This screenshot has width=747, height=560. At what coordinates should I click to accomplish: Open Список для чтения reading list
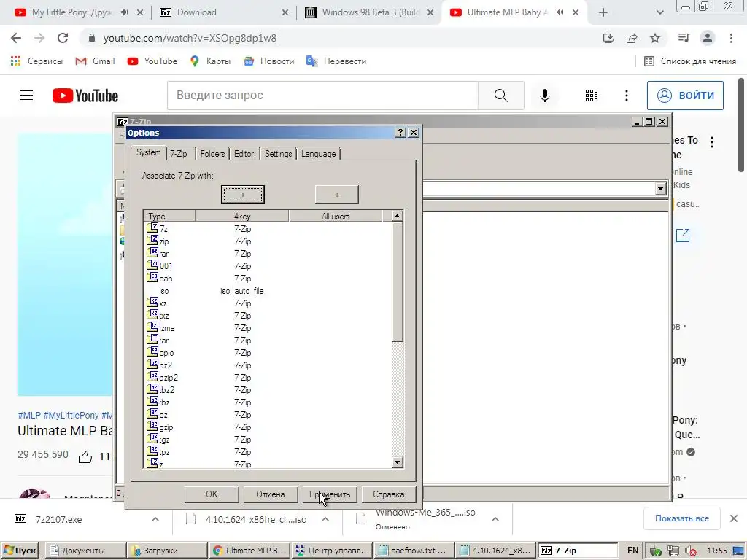tap(690, 61)
